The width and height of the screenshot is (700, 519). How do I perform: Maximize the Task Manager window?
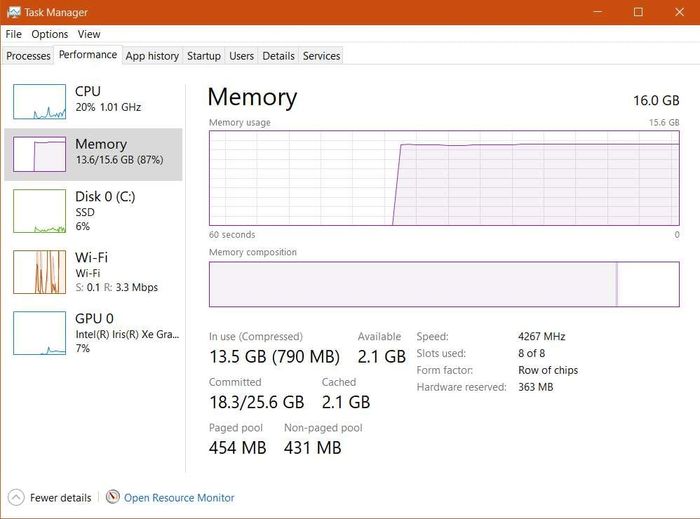[638, 12]
